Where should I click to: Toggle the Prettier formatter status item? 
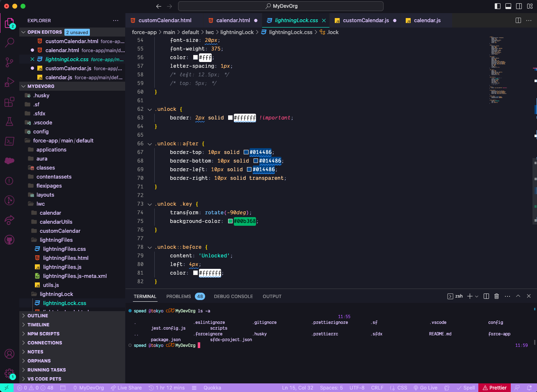(x=494, y=387)
